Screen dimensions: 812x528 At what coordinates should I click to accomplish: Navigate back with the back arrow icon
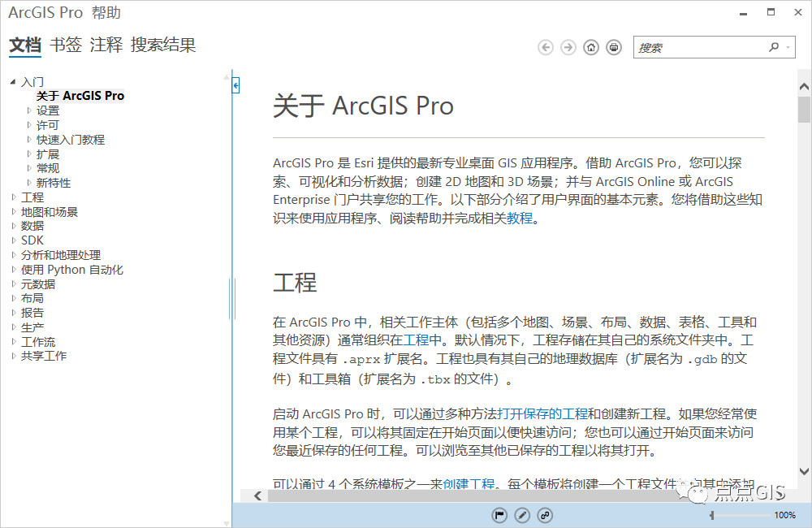(x=546, y=47)
